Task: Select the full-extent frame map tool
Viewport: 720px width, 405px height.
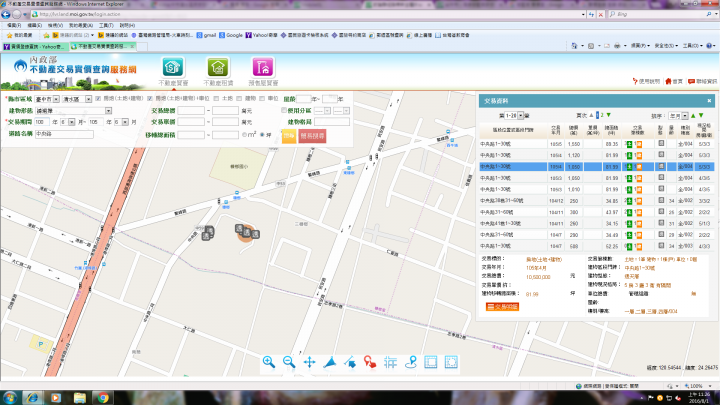Action: 431,362
